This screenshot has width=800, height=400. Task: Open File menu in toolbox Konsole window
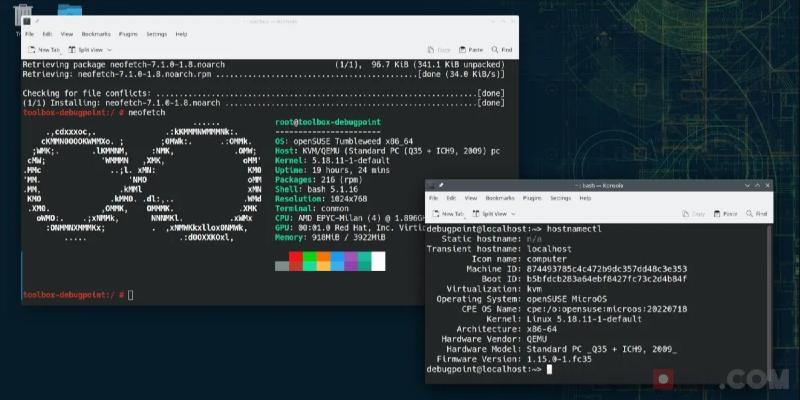pos(30,34)
